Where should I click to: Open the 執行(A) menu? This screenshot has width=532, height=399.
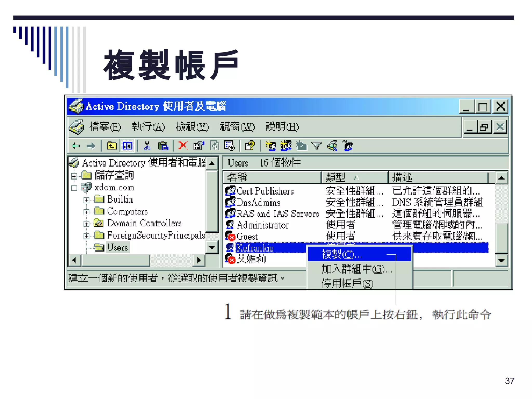click(x=148, y=127)
